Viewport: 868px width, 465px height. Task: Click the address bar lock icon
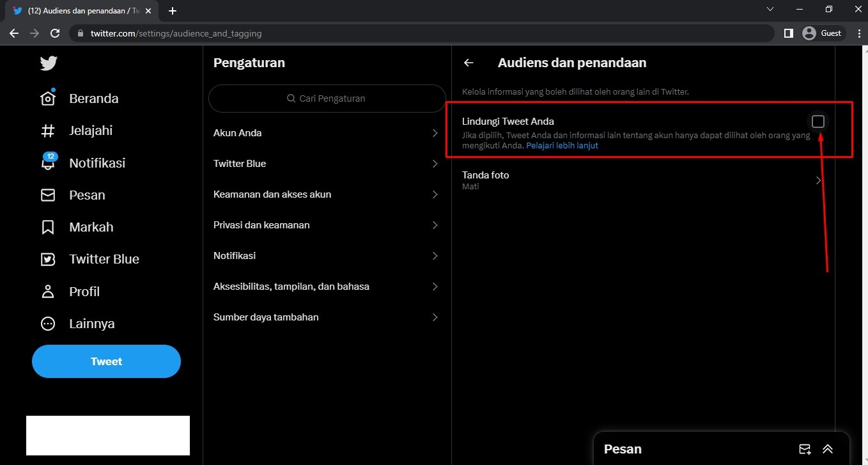pyautogui.click(x=81, y=33)
